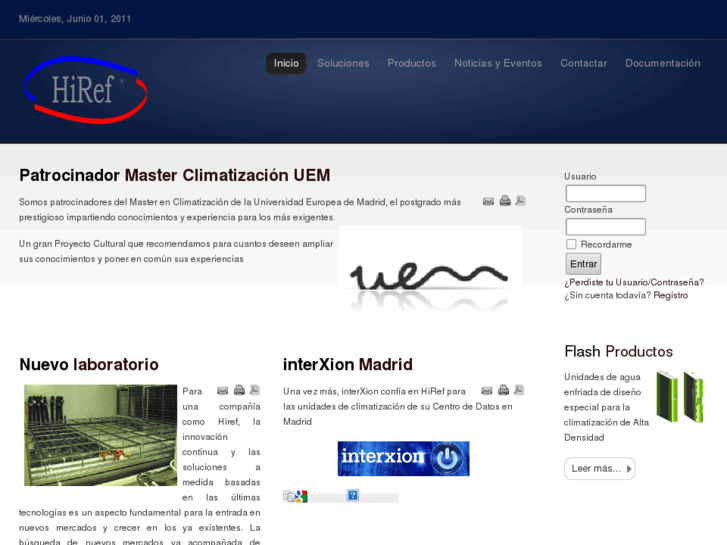
Task: Print the Patrocinador Master Climatización article
Action: tap(505, 201)
